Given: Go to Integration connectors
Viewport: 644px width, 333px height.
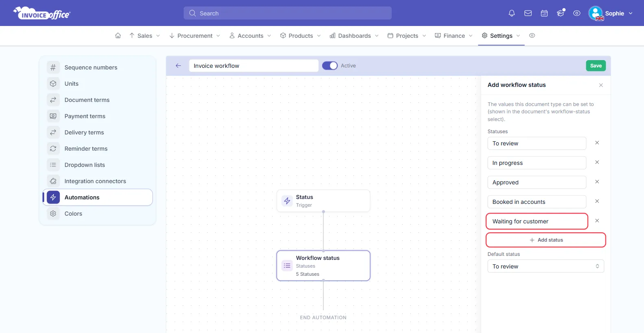Looking at the screenshot, I should click(x=98, y=181).
